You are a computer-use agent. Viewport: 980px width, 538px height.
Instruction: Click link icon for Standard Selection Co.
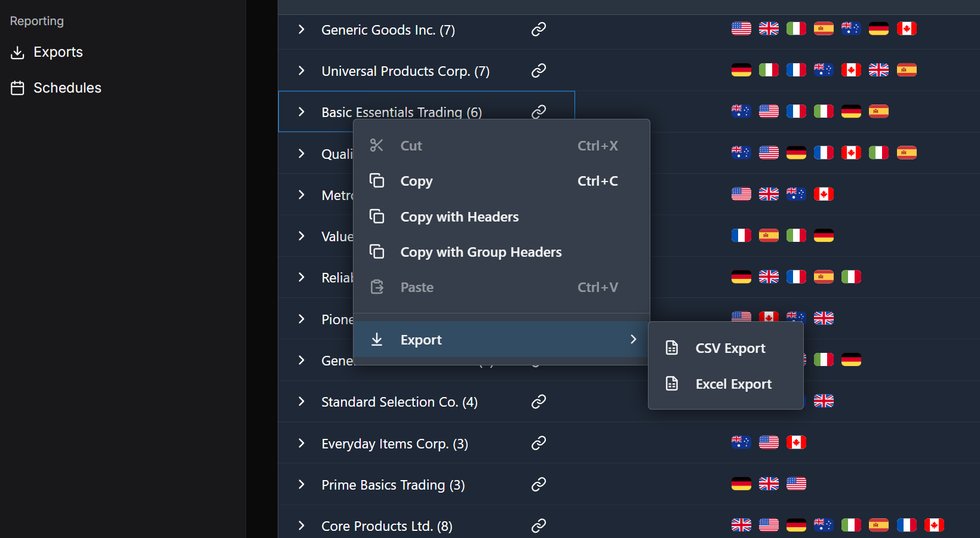pos(539,401)
